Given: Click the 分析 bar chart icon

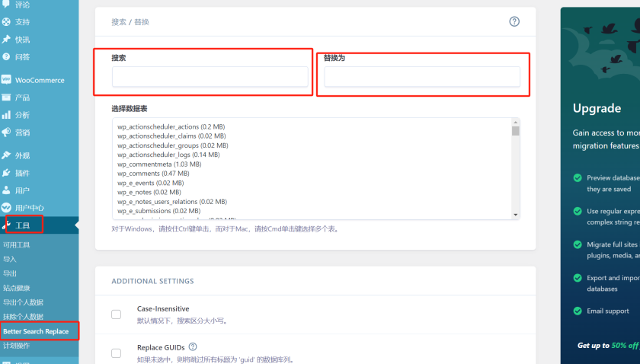Looking at the screenshot, I should click(x=6, y=115).
